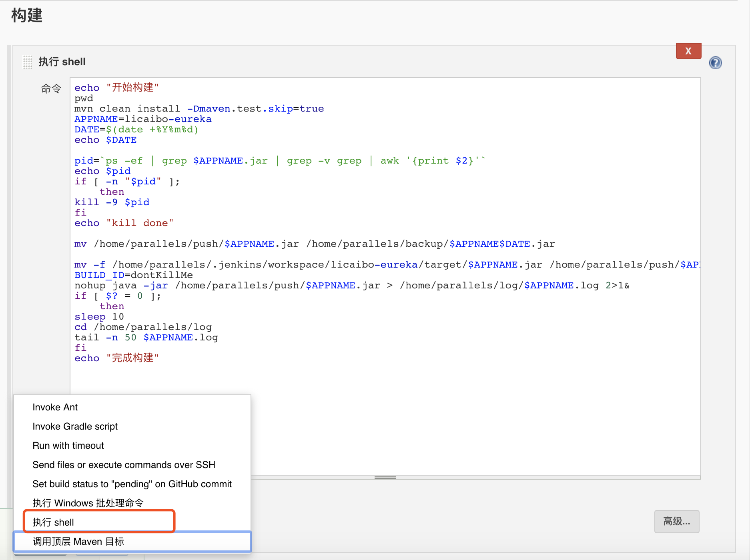750x560 pixels.
Task: Click the 构建 section heading
Action: tap(27, 15)
